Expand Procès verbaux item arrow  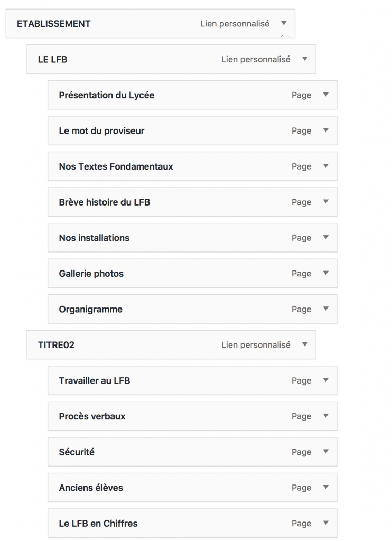click(x=326, y=416)
